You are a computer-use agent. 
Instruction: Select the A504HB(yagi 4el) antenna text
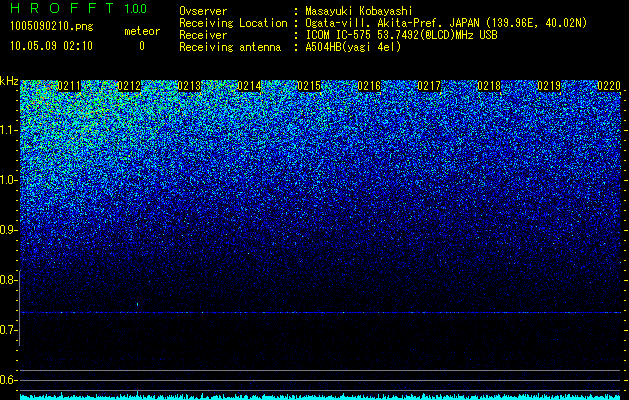pyautogui.click(x=353, y=47)
